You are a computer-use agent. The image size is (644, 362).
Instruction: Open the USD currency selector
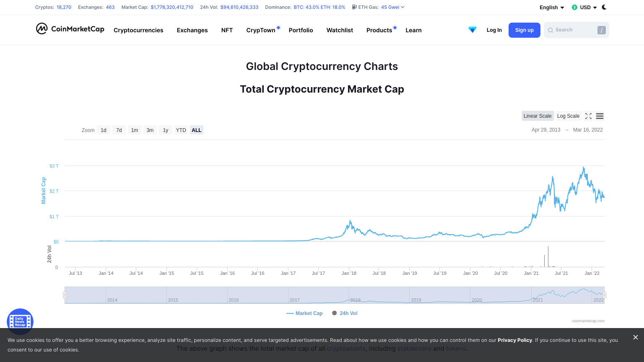pos(584,8)
